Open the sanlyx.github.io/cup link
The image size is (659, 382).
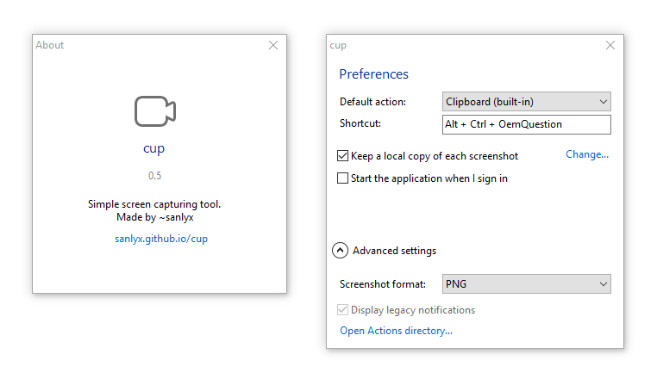coord(161,239)
